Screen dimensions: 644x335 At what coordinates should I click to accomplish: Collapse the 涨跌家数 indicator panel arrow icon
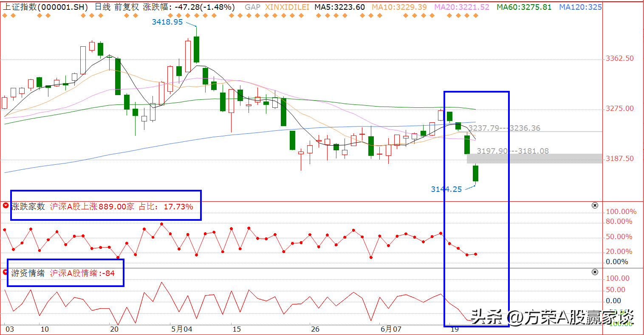6,206
